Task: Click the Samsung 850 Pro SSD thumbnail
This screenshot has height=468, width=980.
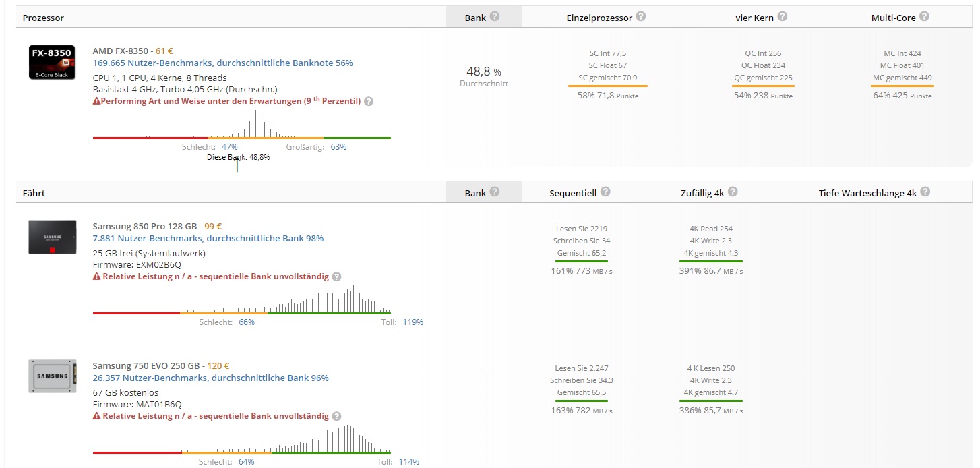Action: 52,237
